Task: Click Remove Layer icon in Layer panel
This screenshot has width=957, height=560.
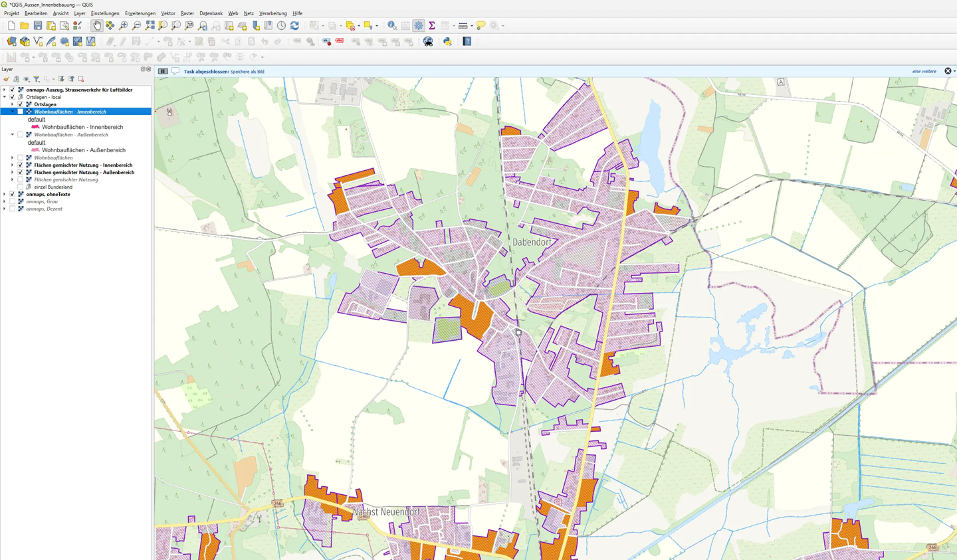Action: (x=81, y=79)
